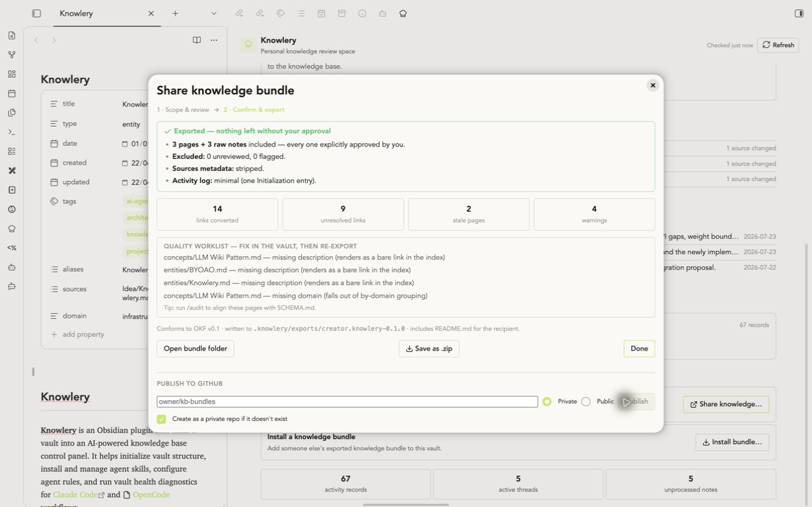Image resolution: width=812 pixels, height=507 pixels.
Task: Click the <% Templater ribbon icon
Action: coord(12,248)
